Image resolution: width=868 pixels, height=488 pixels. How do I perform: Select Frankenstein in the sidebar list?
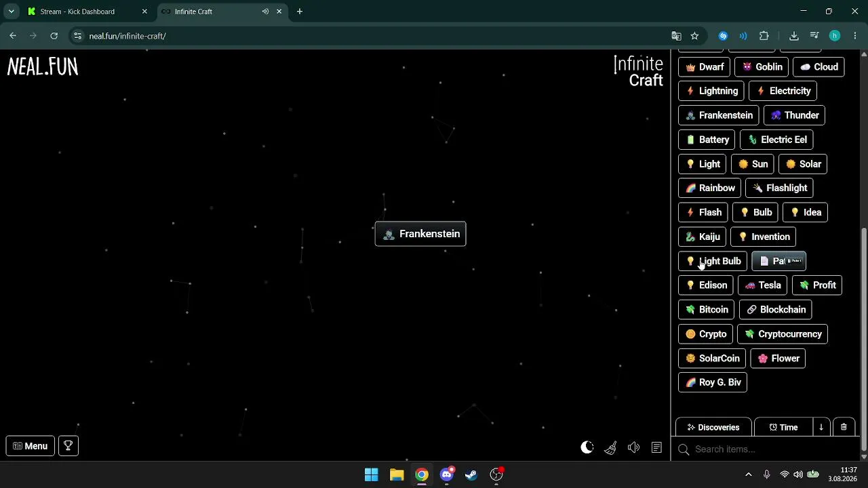pyautogui.click(x=719, y=115)
